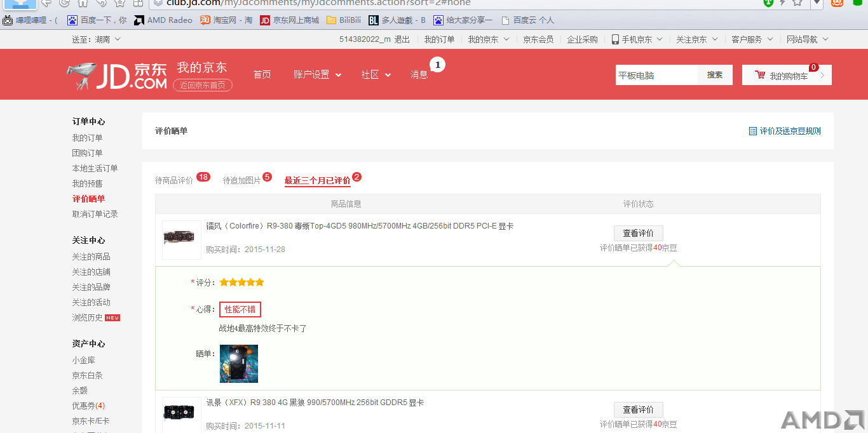Focus the search field with 平板电脑
Viewport: 868px width, 433px height.
click(656, 75)
